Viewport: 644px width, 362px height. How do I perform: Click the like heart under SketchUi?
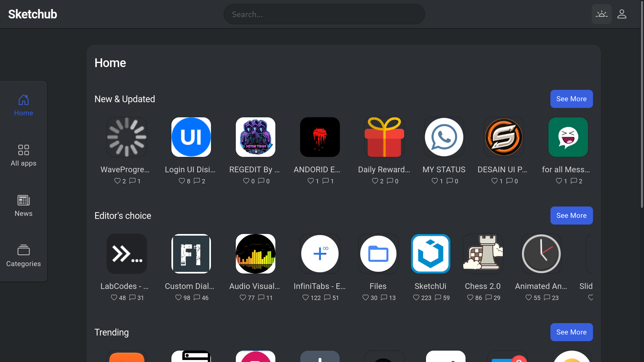coord(416,297)
